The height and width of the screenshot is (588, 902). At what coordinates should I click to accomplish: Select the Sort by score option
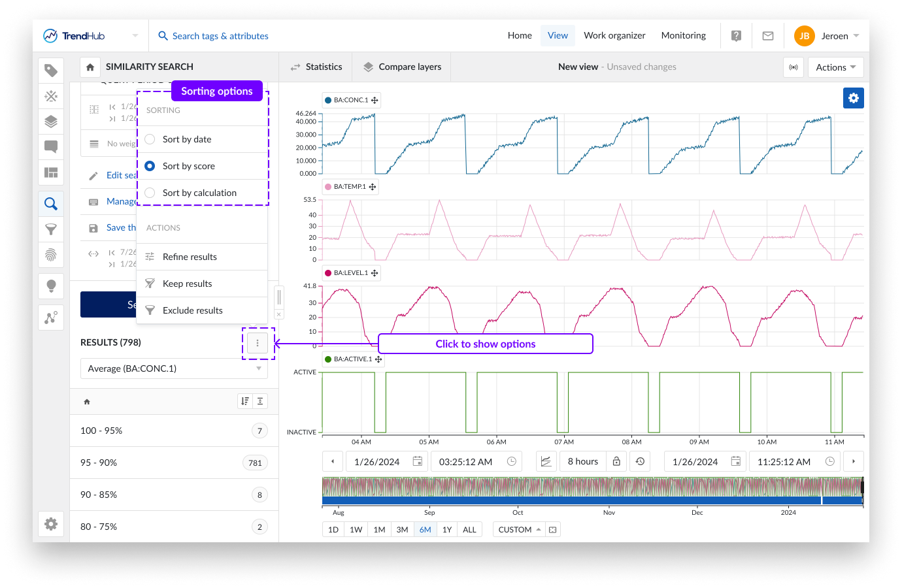click(150, 166)
